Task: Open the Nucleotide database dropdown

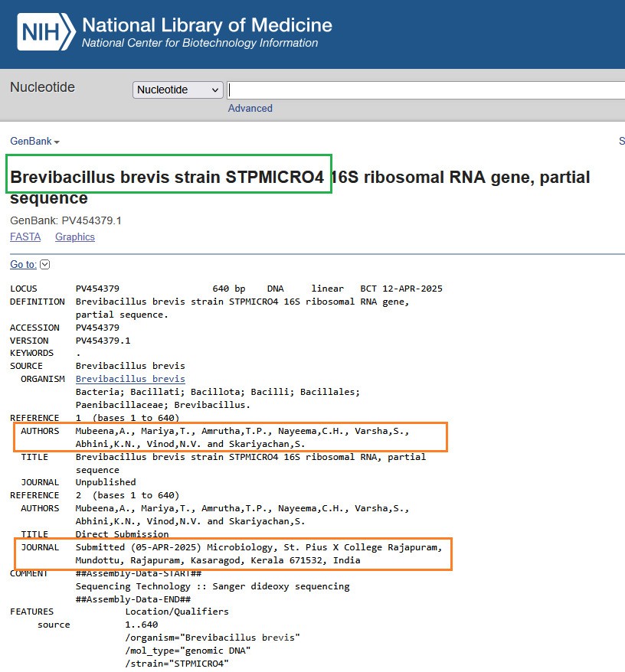Action: (178, 90)
